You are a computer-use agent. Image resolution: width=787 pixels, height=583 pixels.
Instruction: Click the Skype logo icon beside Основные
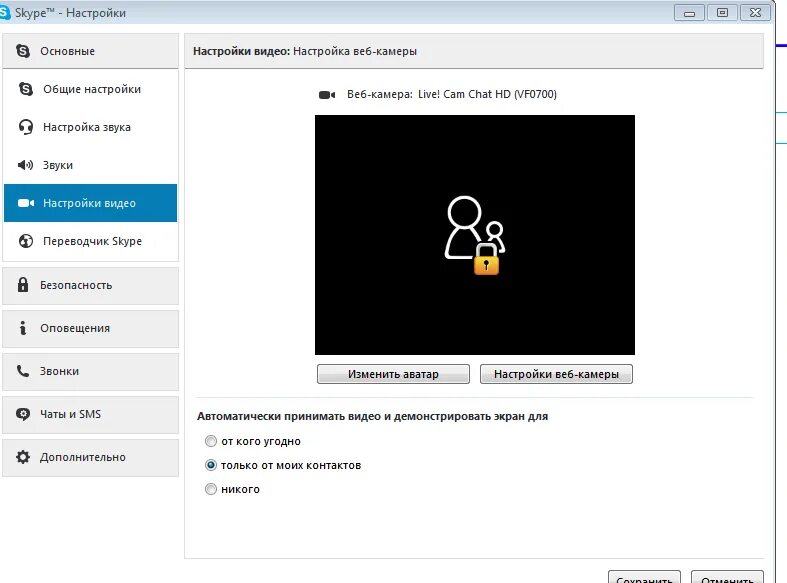tap(23, 51)
